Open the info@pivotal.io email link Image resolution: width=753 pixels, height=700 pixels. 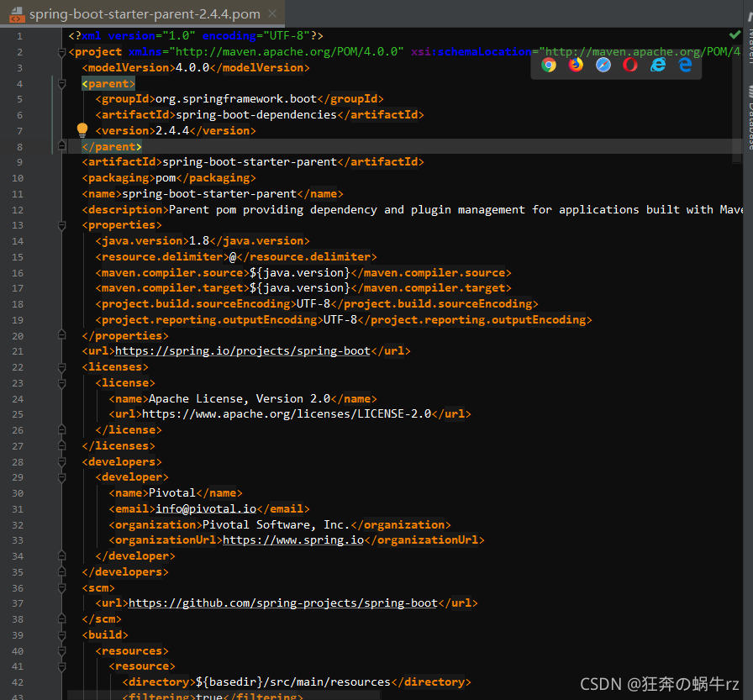[206, 508]
